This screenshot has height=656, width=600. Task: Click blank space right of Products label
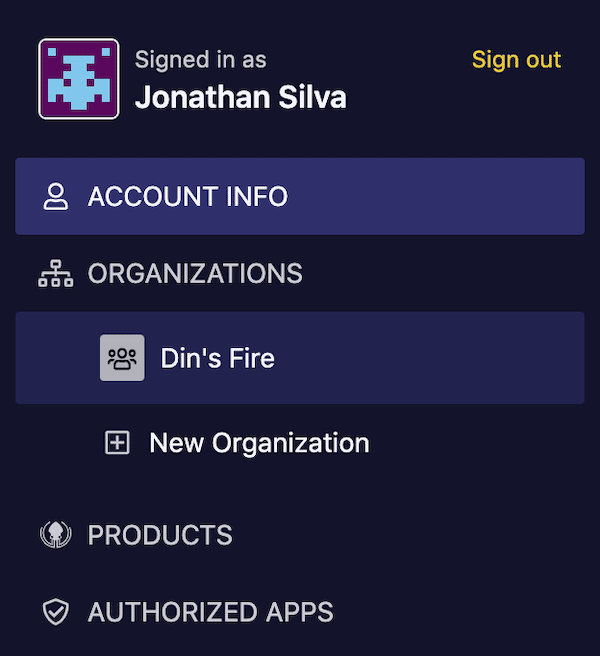tap(420, 535)
